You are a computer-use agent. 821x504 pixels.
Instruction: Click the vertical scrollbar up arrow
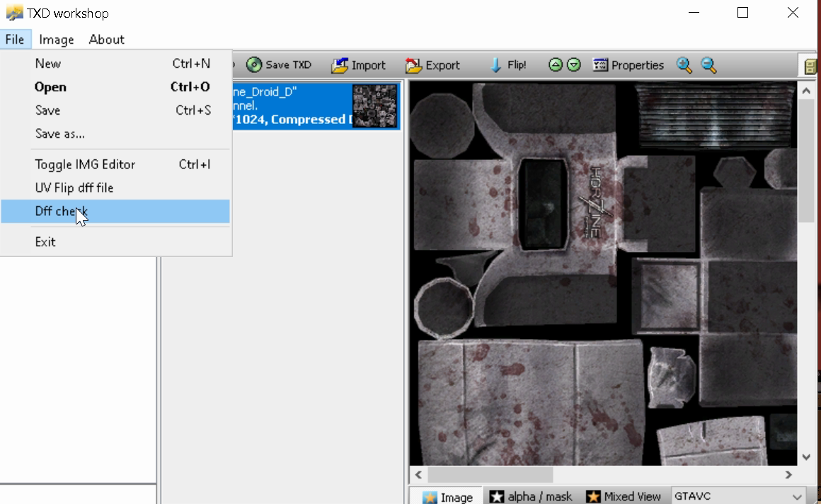click(x=806, y=91)
